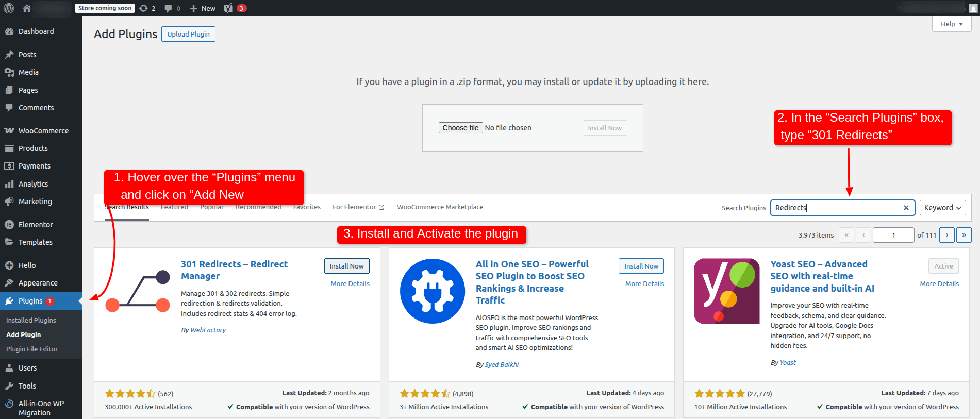The image size is (980, 419).
Task: Click the Marketing megaphone icon
Action: pyautogui.click(x=9, y=202)
